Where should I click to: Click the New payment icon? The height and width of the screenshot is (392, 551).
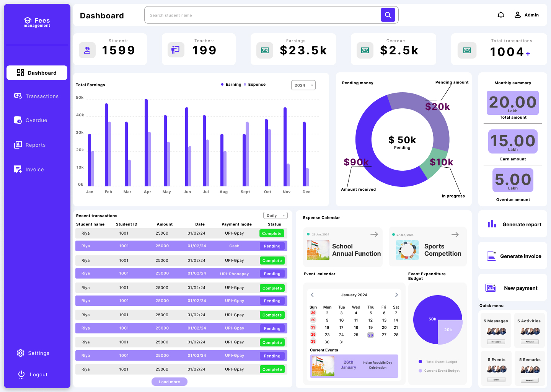coord(491,287)
